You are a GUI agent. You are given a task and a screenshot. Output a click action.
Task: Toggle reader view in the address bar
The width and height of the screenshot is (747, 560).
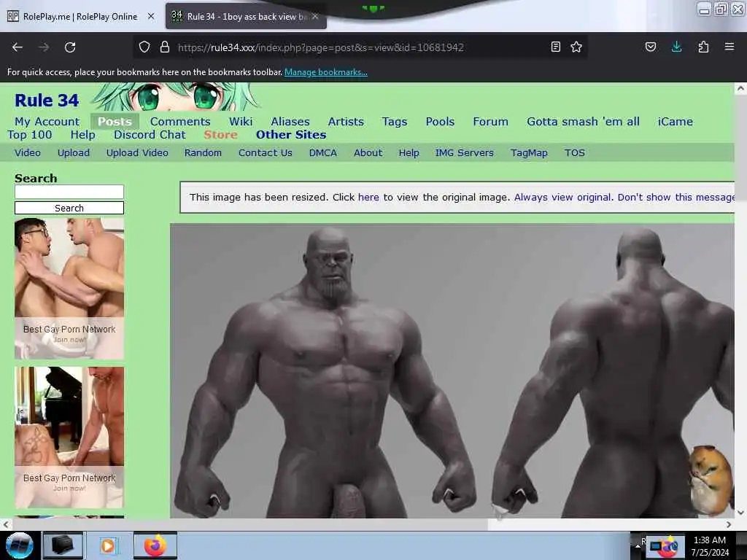(555, 47)
